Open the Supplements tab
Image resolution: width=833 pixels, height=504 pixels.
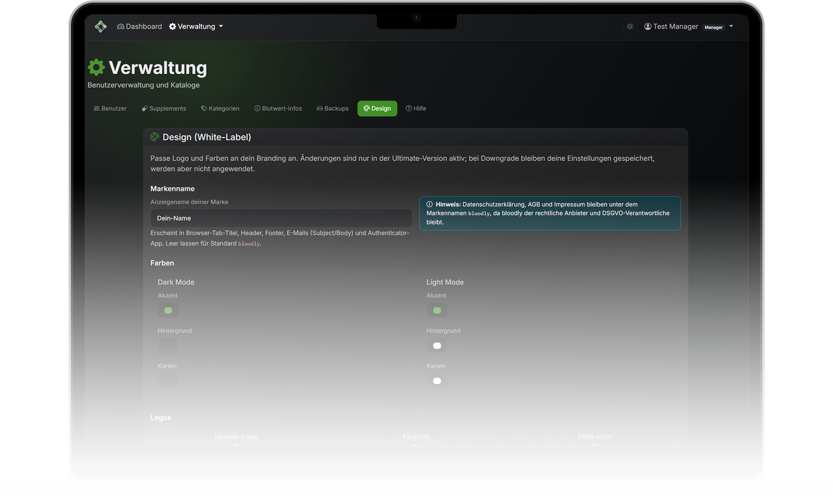click(x=164, y=108)
